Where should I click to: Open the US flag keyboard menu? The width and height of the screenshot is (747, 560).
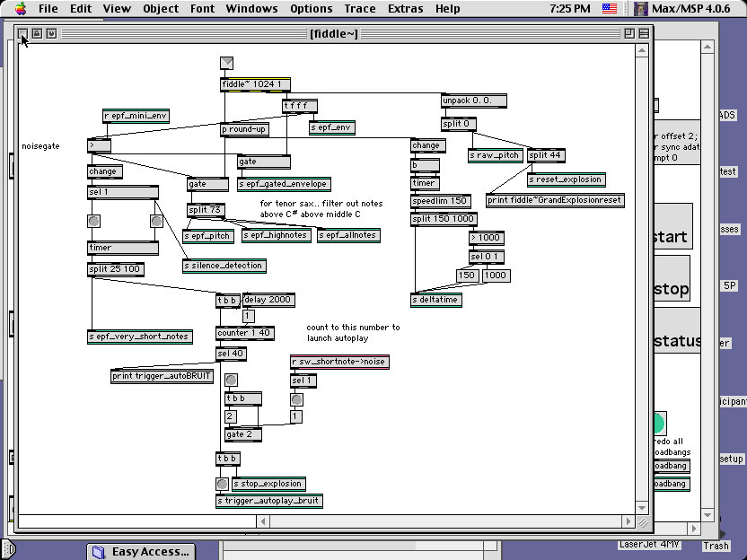click(611, 8)
